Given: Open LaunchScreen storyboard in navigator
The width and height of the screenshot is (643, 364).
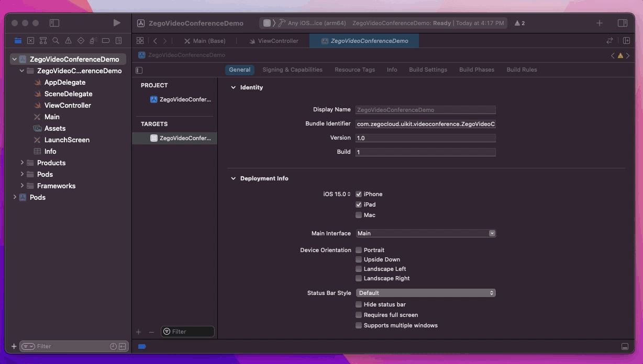Looking at the screenshot, I should (x=67, y=140).
